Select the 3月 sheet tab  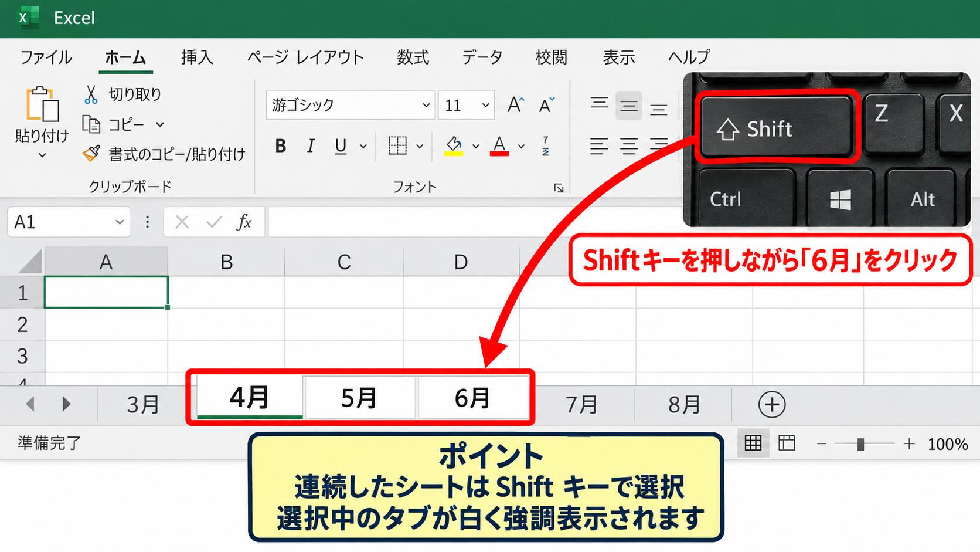tap(143, 404)
